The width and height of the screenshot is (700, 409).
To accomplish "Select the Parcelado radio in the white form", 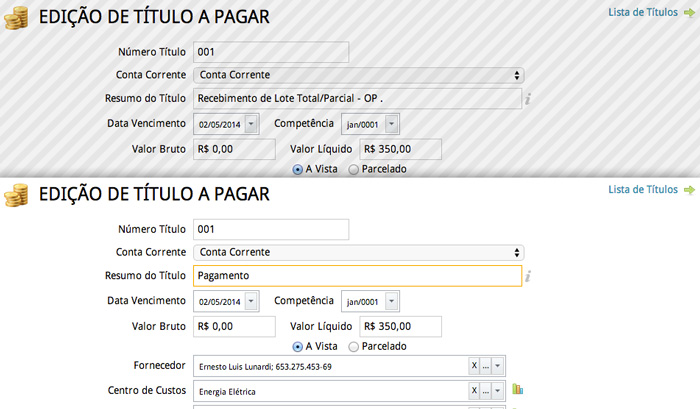I will [354, 346].
